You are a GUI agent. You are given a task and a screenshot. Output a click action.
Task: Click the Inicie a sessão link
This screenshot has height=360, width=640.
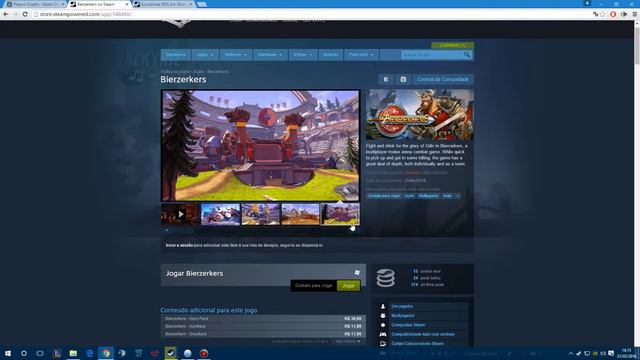point(179,245)
